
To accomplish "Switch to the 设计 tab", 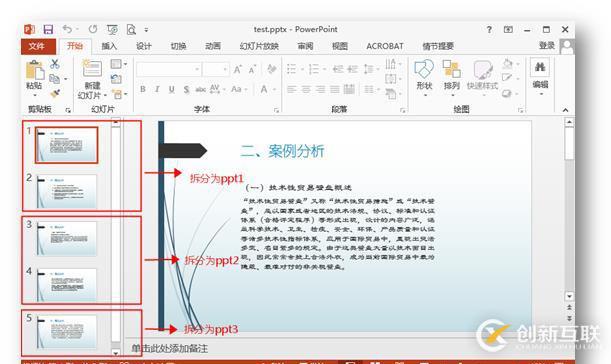I will coord(144,46).
